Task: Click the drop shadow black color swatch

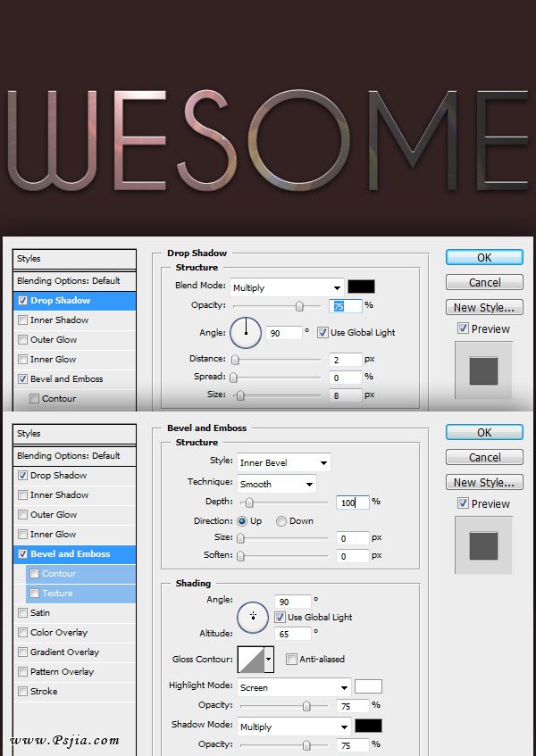Action: click(361, 287)
